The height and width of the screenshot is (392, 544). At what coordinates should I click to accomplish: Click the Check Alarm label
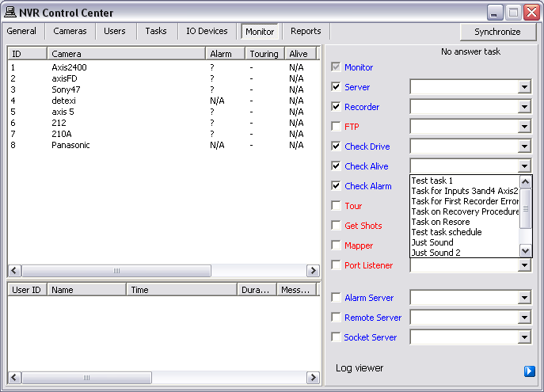(x=367, y=186)
